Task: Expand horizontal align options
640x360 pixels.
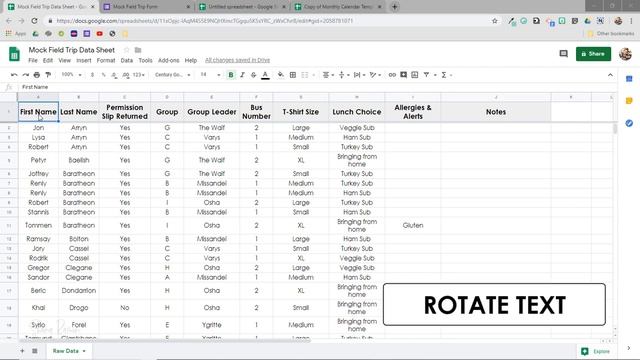Action: tap(328, 75)
